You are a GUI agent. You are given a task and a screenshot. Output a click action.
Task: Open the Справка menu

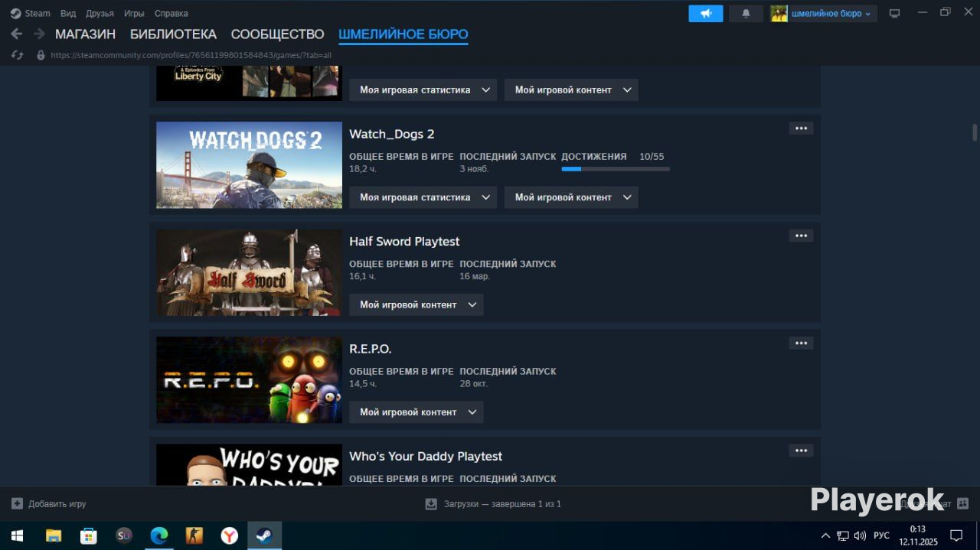(x=171, y=13)
